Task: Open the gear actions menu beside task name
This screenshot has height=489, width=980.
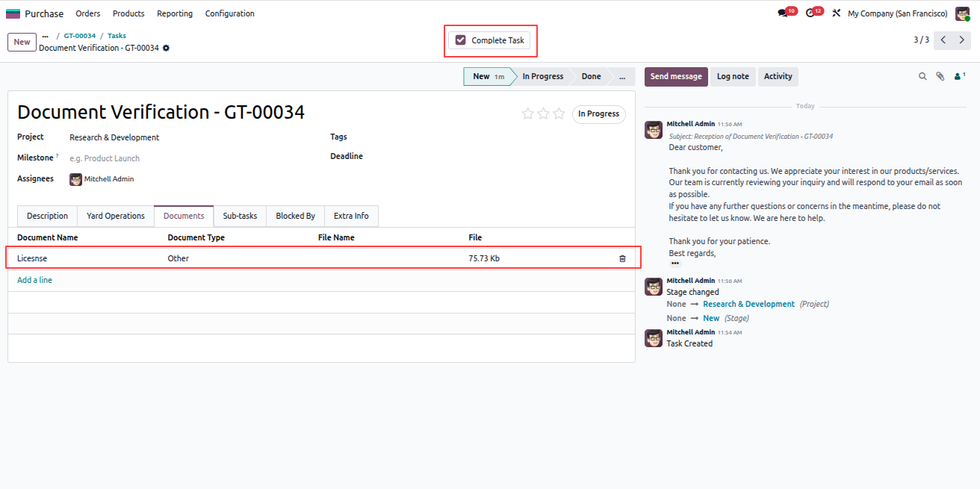Action: [x=166, y=48]
